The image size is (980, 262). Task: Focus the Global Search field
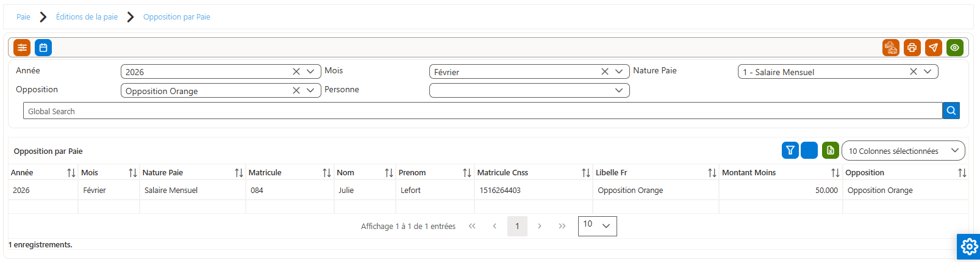[483, 111]
